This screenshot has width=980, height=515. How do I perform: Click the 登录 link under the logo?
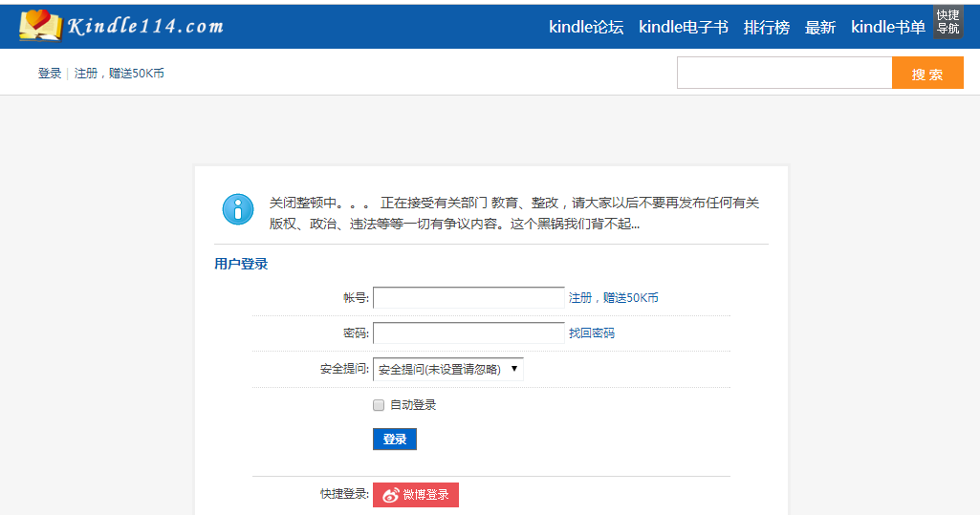point(50,73)
